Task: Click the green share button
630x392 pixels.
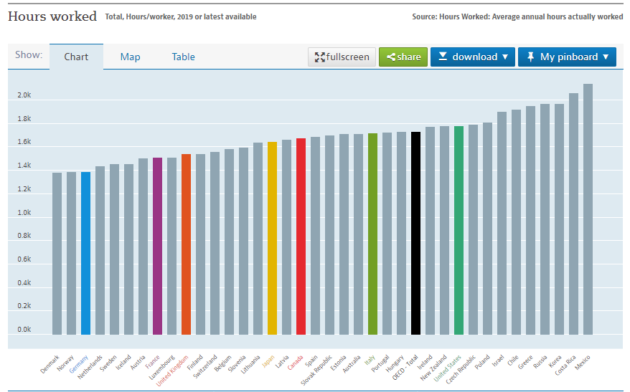Action: click(403, 57)
